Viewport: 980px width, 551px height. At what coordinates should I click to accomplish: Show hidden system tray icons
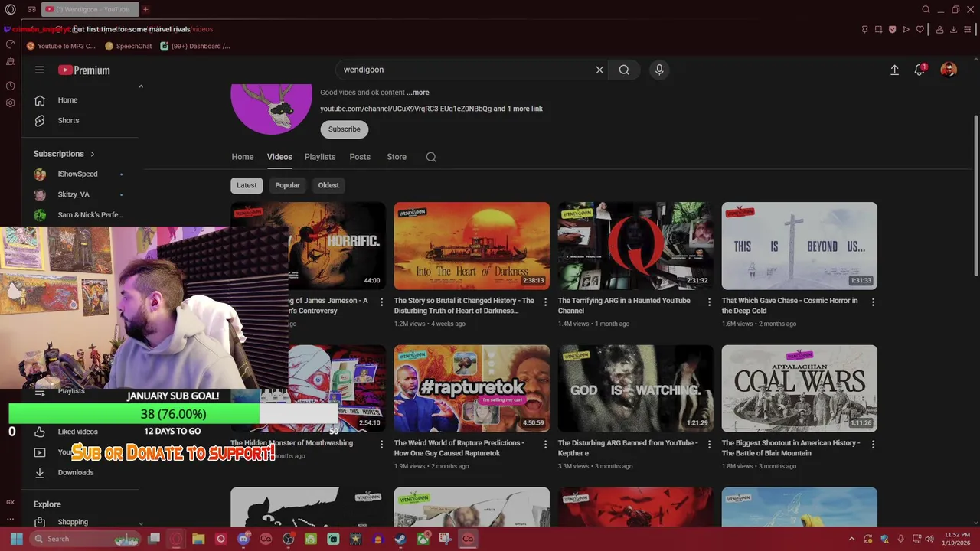point(851,539)
